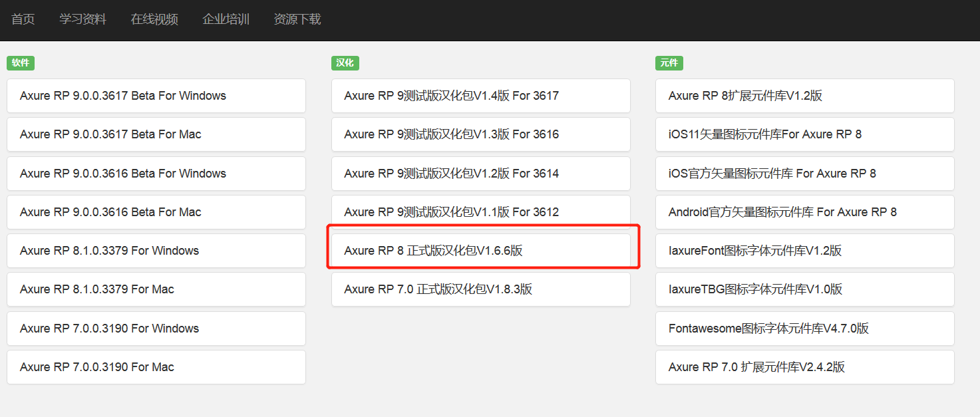Click Axure RP 7.0 正式版汉化包V1.8.3版
Viewport: 980px width, 417px height.
tap(481, 289)
